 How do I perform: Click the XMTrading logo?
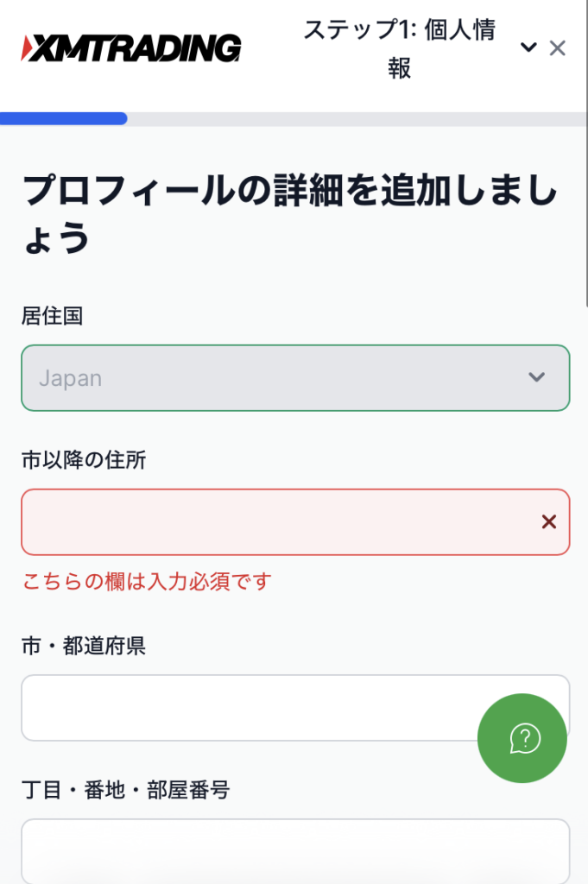[130, 48]
